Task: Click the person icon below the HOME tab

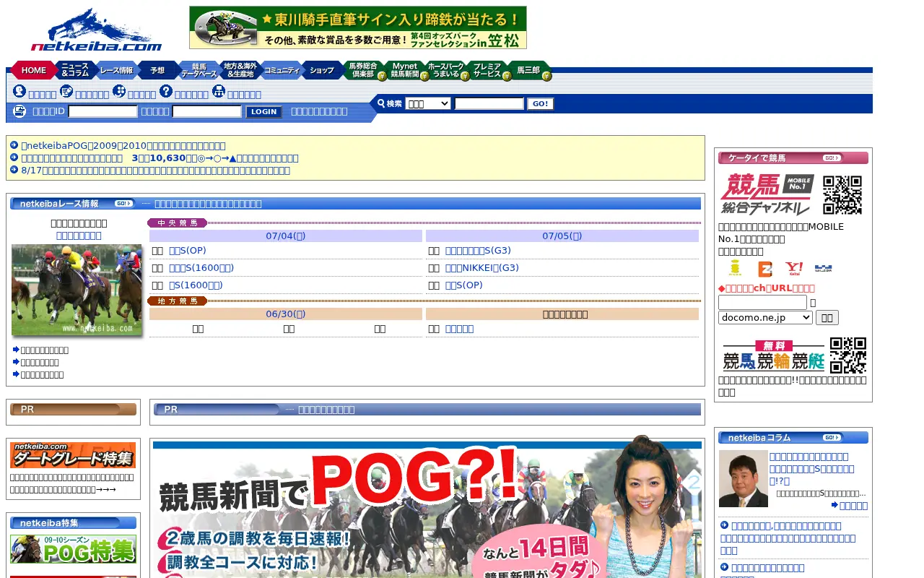Action: point(19,91)
